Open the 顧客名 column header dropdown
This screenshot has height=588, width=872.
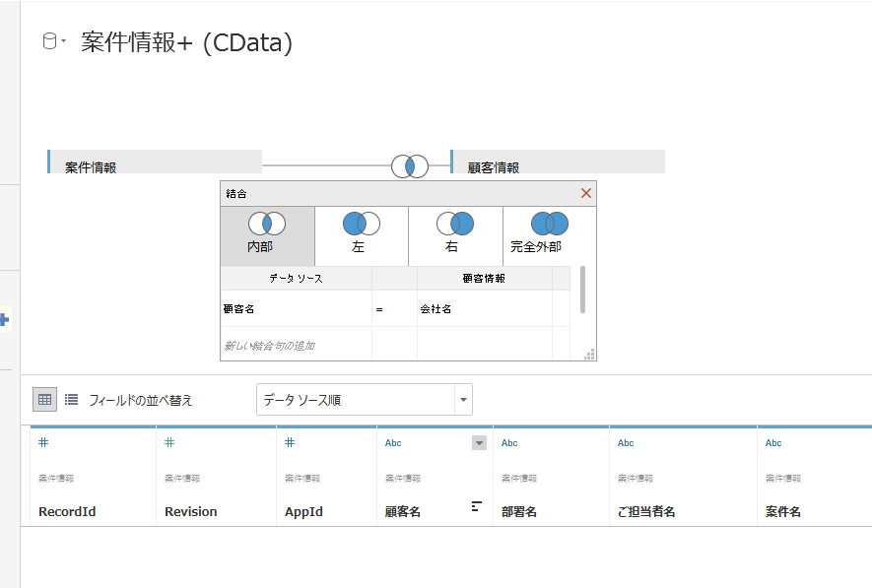click(479, 442)
